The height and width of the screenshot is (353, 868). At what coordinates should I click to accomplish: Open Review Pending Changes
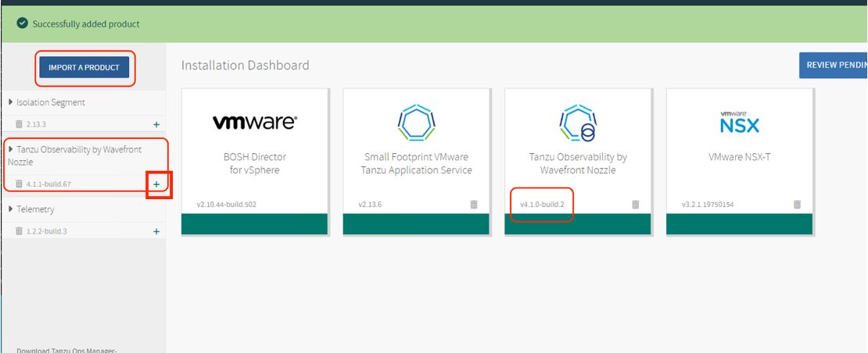click(833, 65)
